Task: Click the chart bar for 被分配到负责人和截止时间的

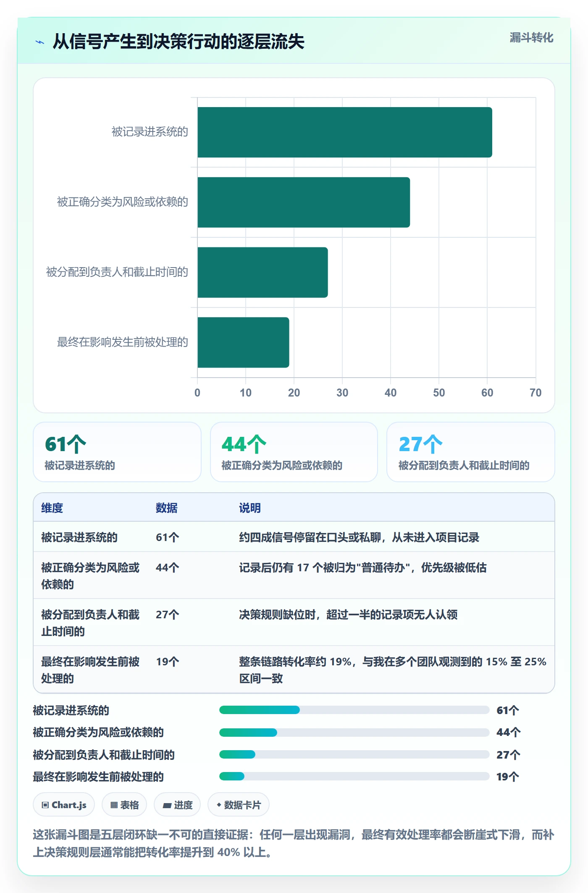Action: [262, 272]
